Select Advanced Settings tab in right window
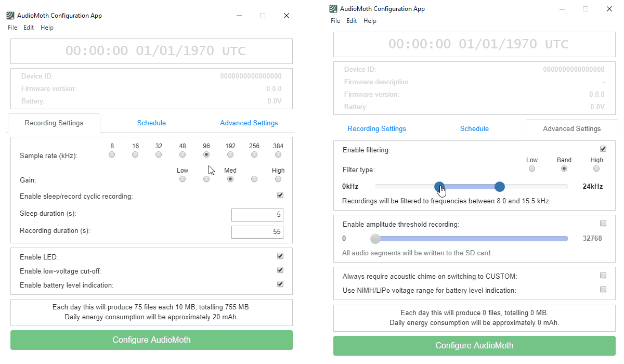 pos(572,129)
